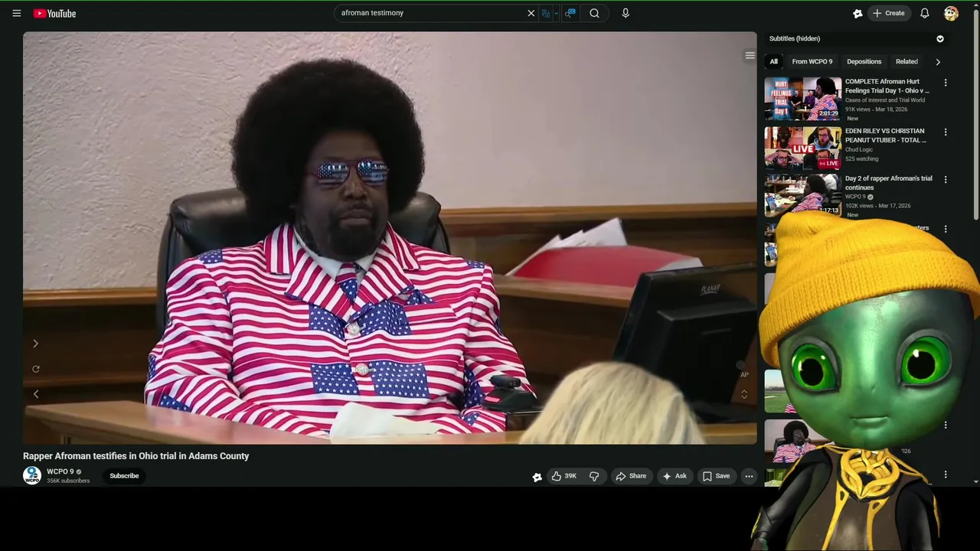Screen dimensions: 980x551
Task: Open menu for EDEN RILEY live video
Action: click(946, 132)
